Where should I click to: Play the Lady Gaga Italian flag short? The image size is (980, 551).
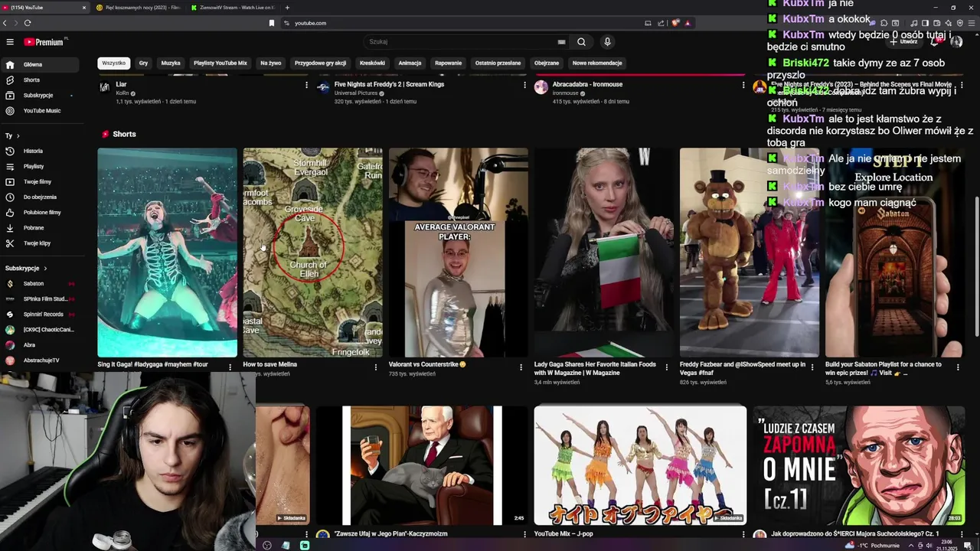click(x=603, y=253)
